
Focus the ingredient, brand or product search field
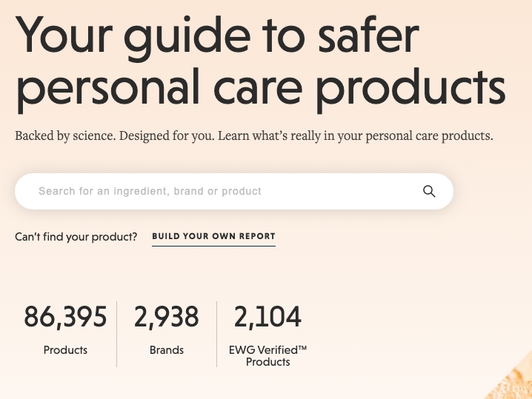(x=234, y=191)
